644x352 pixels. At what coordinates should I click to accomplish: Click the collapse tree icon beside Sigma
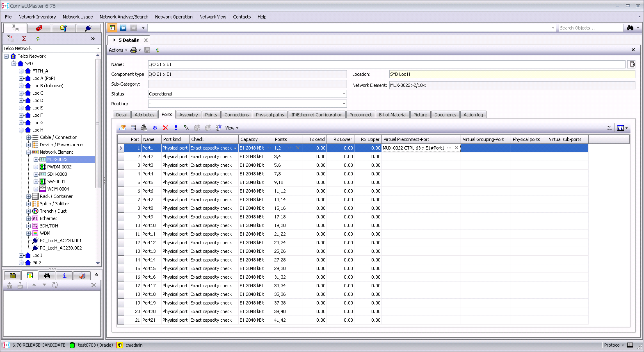[10, 39]
